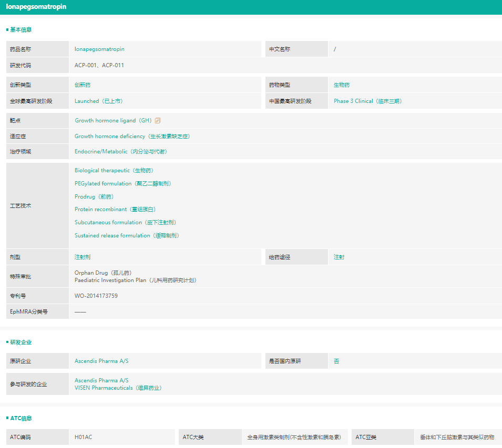Select the Paediatric Investigation Plan text
This screenshot has width=502, height=448.
[136, 280]
